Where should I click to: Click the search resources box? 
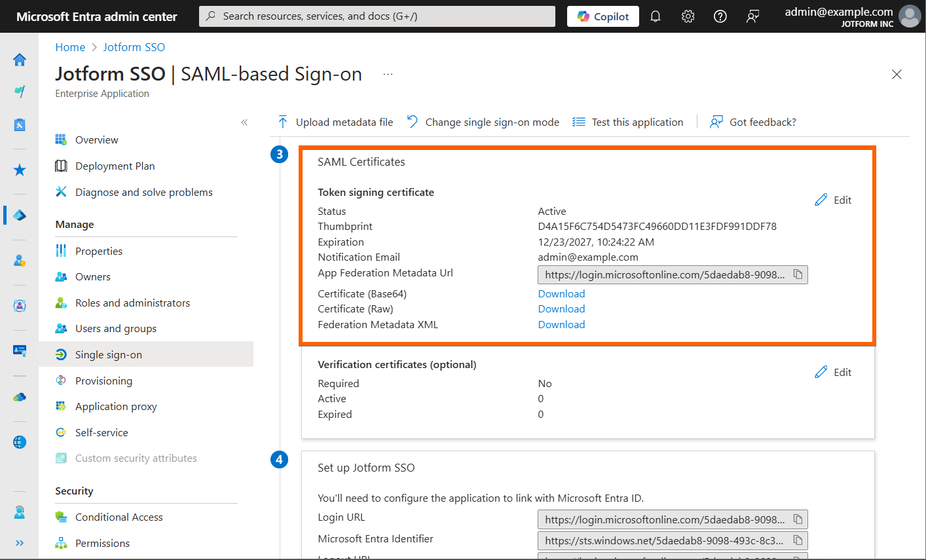click(377, 16)
